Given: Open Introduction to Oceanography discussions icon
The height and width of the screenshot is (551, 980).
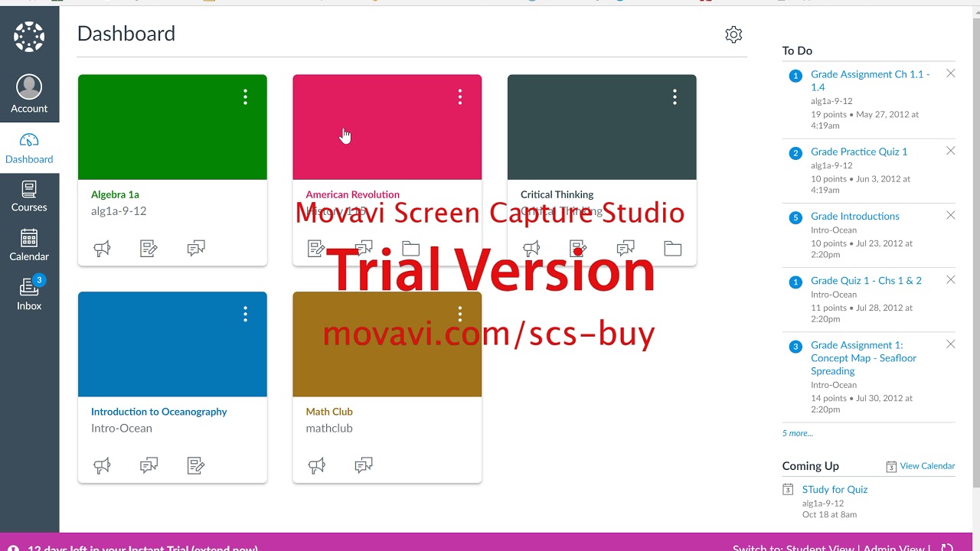Looking at the screenshot, I should pos(149,465).
